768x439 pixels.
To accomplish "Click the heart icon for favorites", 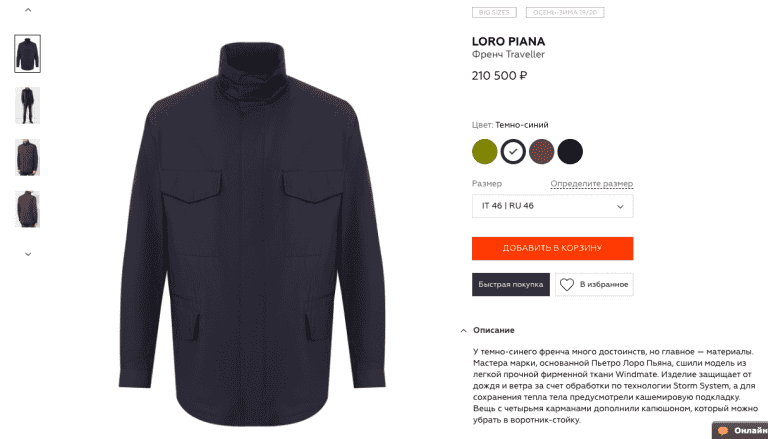I will [567, 285].
